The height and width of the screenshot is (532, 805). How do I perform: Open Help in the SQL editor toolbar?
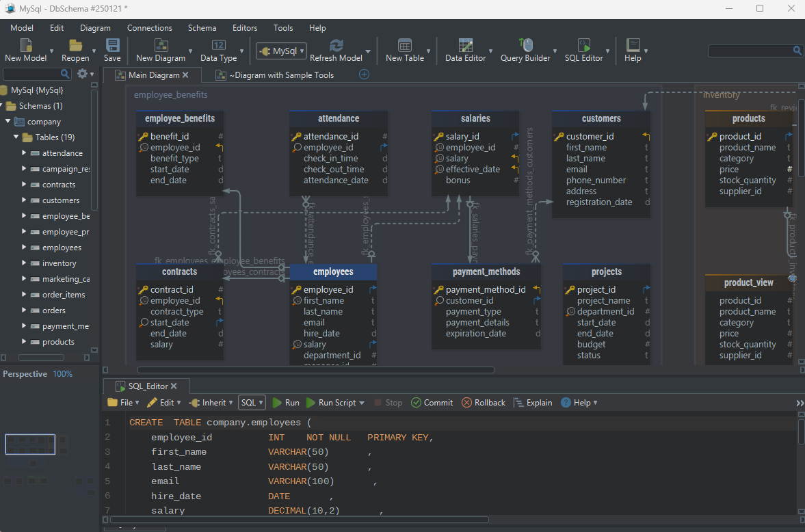coord(579,403)
